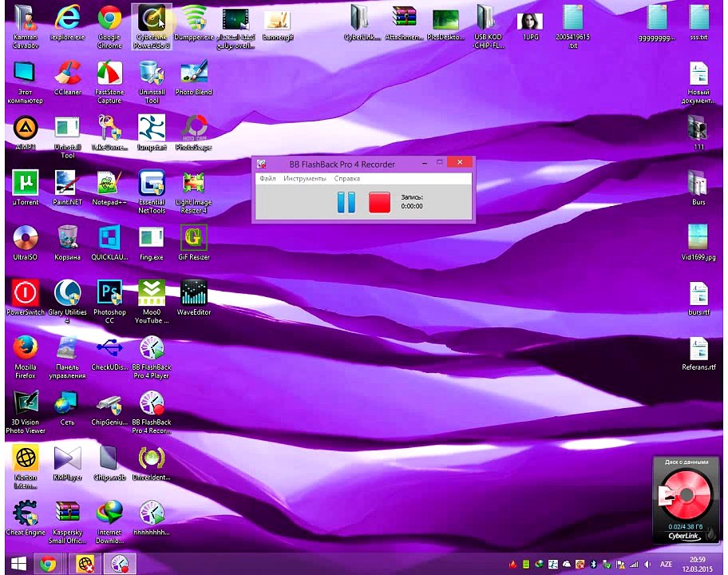The width and height of the screenshot is (728, 575).
Task: Open Norton icon in the taskbar
Action: (x=85, y=564)
